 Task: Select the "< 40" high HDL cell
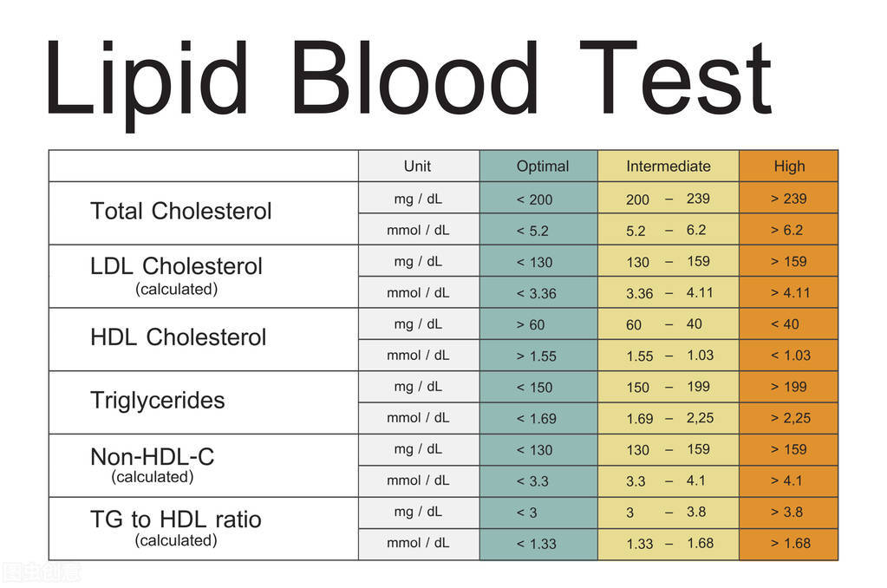coord(785,324)
